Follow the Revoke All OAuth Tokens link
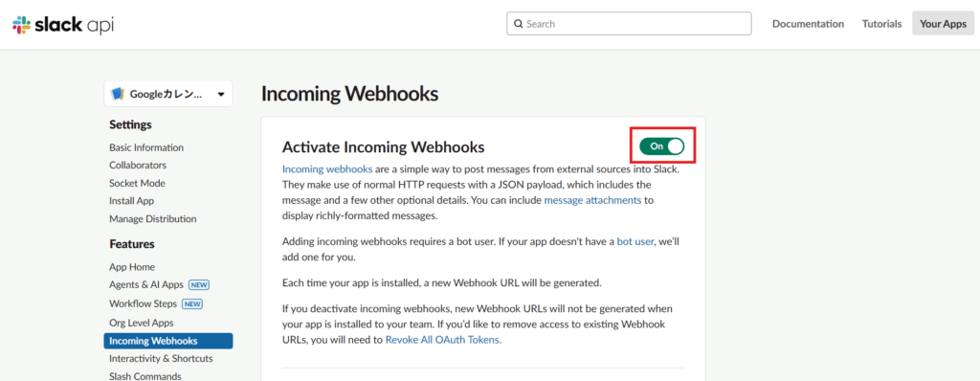 click(x=443, y=341)
